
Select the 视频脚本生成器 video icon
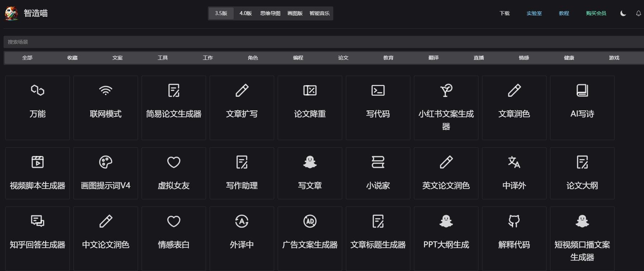click(x=38, y=162)
